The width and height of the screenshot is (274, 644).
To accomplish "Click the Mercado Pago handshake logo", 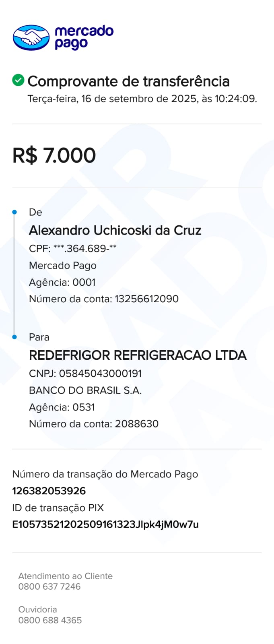I will pos(31,38).
